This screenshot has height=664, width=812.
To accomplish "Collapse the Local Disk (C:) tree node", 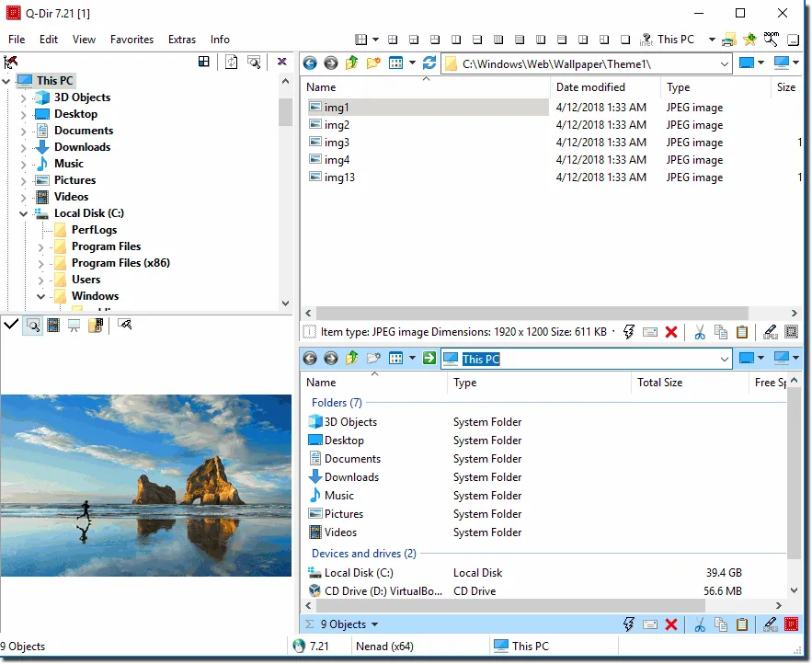I will coord(24,213).
